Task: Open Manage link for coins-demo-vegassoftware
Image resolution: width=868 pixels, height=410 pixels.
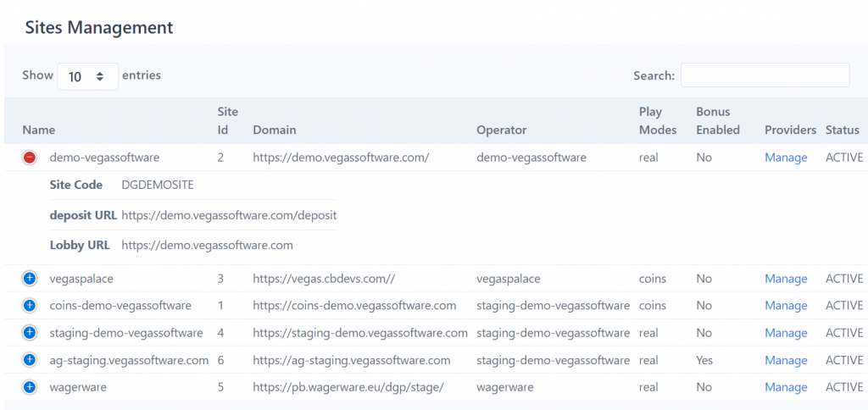Action: [786, 306]
